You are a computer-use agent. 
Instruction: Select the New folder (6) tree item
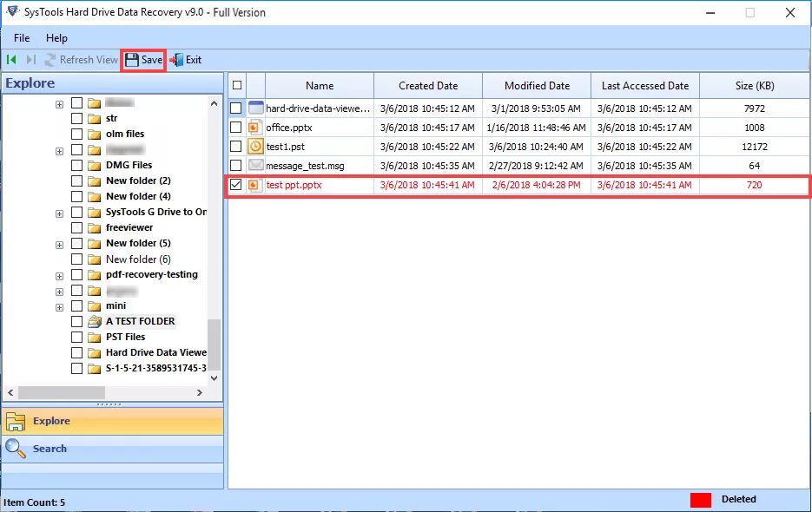tap(138, 259)
